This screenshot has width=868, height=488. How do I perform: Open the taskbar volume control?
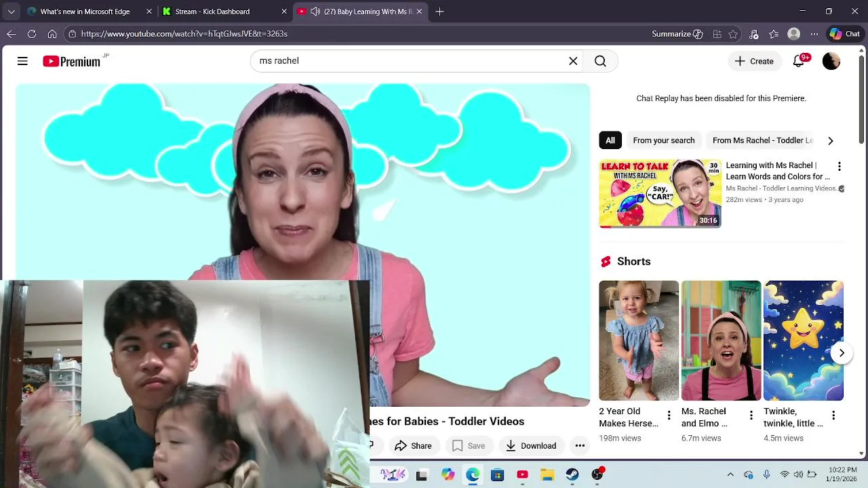click(798, 475)
